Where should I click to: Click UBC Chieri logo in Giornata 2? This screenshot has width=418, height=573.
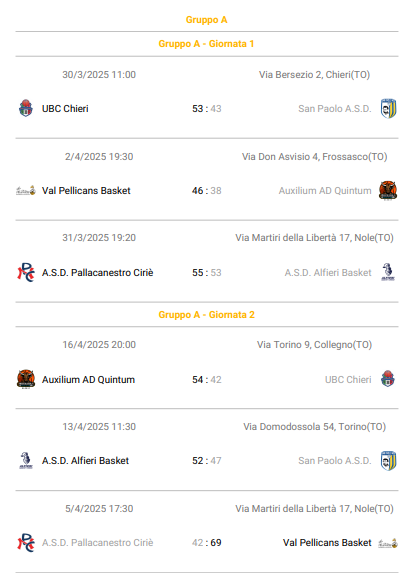click(388, 379)
